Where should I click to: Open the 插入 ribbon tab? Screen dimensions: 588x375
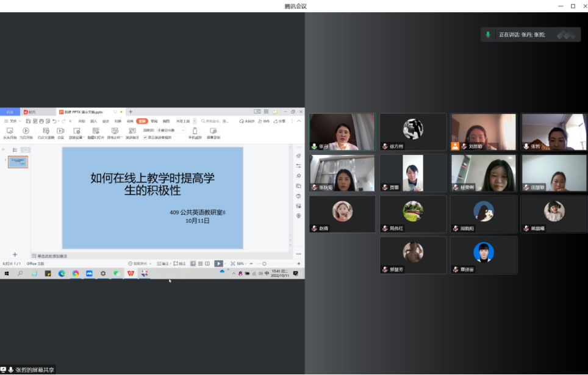pyautogui.click(x=94, y=121)
